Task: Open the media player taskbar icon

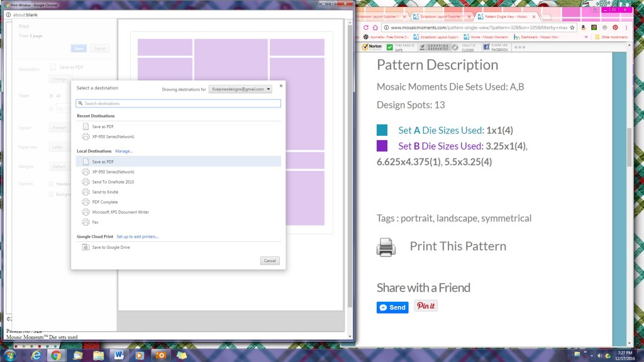Action: coord(140,355)
